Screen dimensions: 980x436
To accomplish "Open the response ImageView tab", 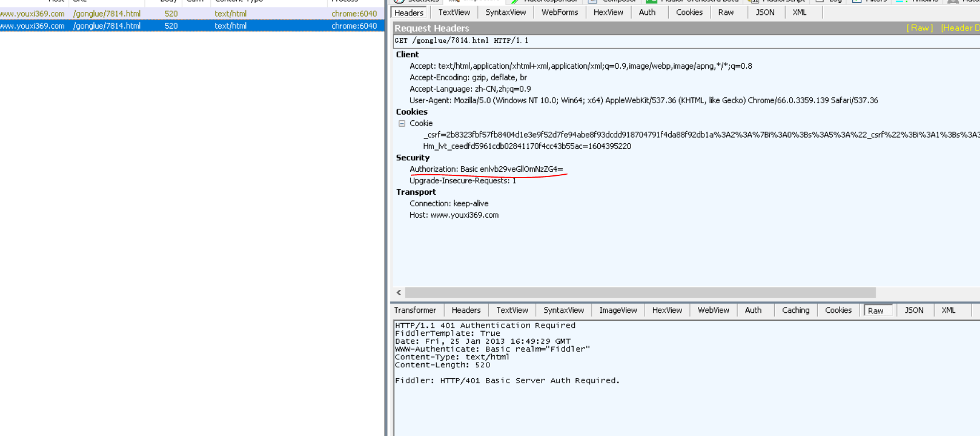I will 618,311.
